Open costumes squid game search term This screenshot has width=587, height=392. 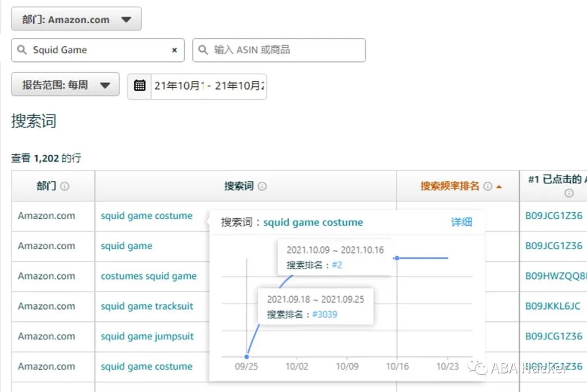pos(148,276)
